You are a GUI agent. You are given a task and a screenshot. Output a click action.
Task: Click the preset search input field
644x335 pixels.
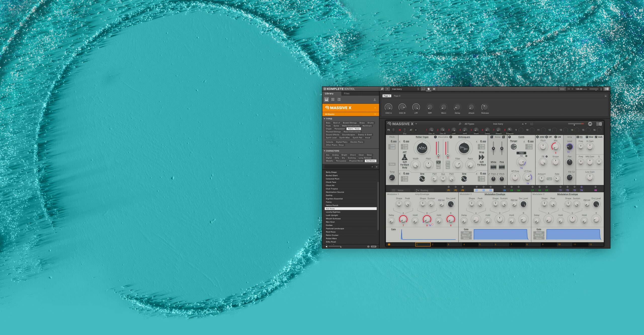pos(347,167)
